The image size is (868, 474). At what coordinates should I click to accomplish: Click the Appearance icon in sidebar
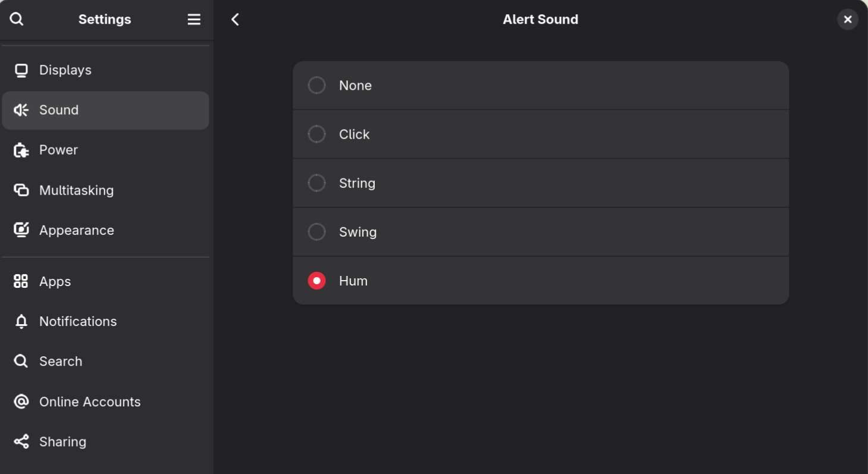click(x=21, y=230)
